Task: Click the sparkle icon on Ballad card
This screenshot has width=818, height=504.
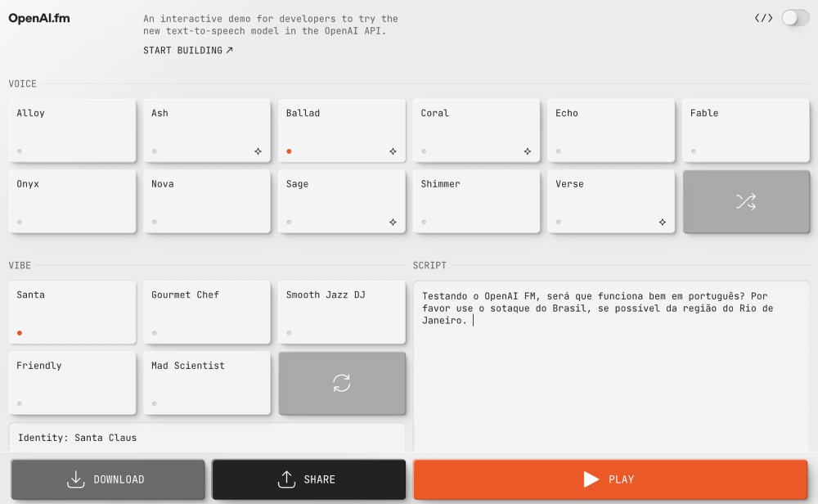Action: tap(393, 151)
